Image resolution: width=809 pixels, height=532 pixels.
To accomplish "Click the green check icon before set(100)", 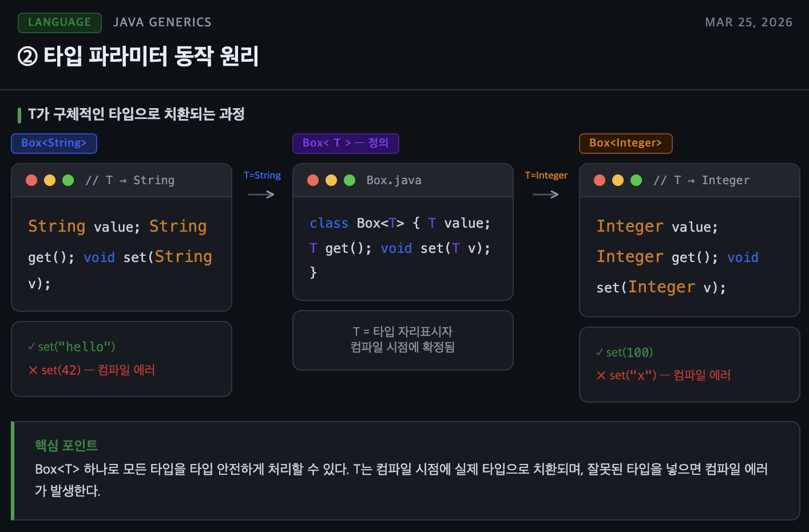I will [x=600, y=352].
